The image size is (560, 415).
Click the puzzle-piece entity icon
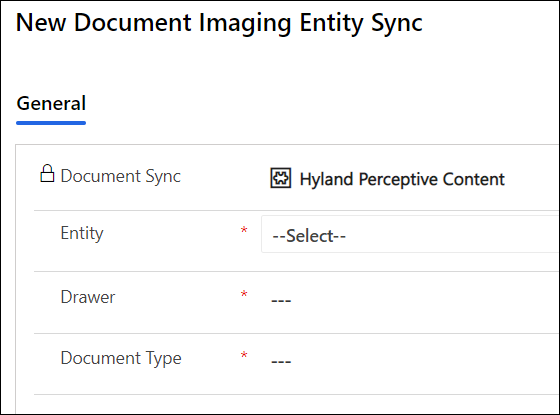pos(281,178)
